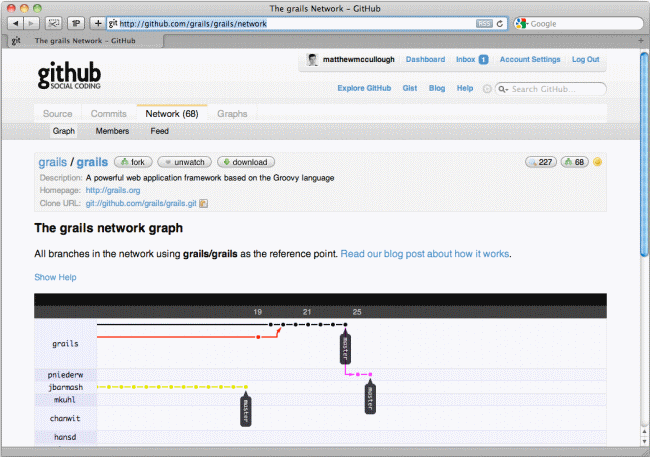Viewport: 650px width, 457px height.
Task: Click the fork button
Action: point(133,162)
